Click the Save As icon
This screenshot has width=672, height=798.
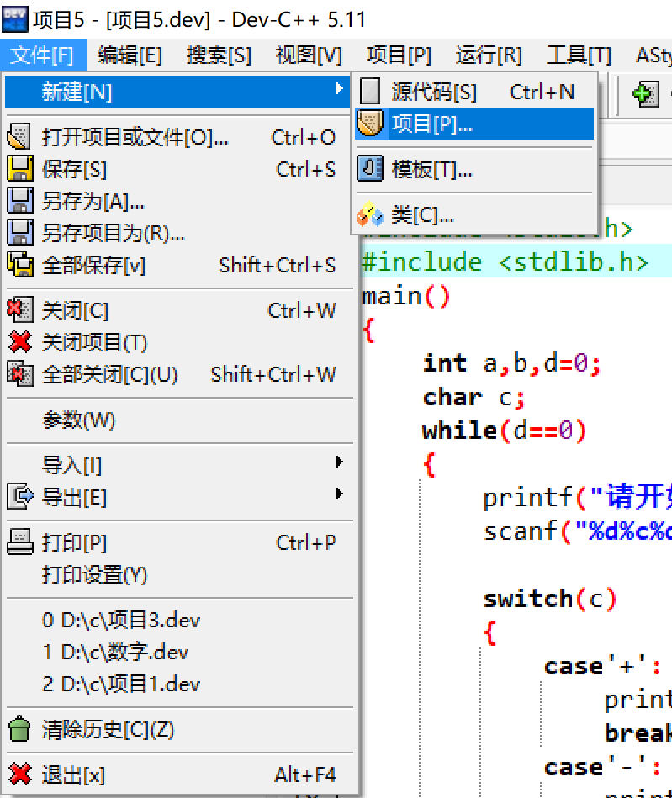pos(20,201)
